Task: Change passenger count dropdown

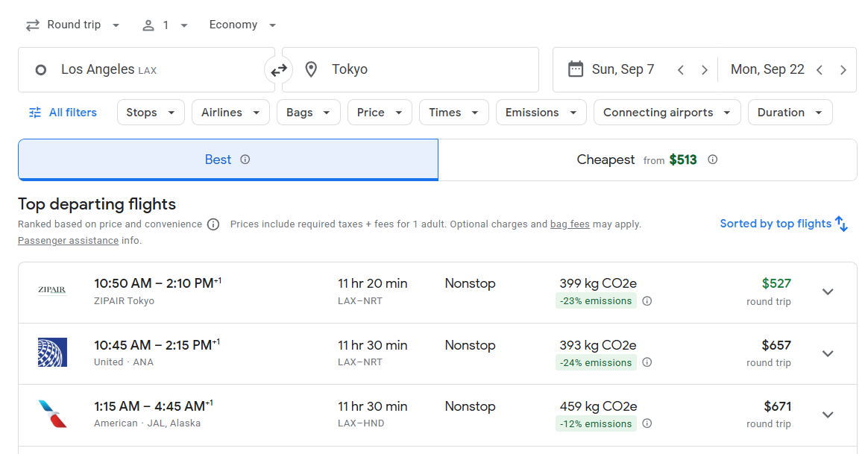Action: [x=165, y=25]
